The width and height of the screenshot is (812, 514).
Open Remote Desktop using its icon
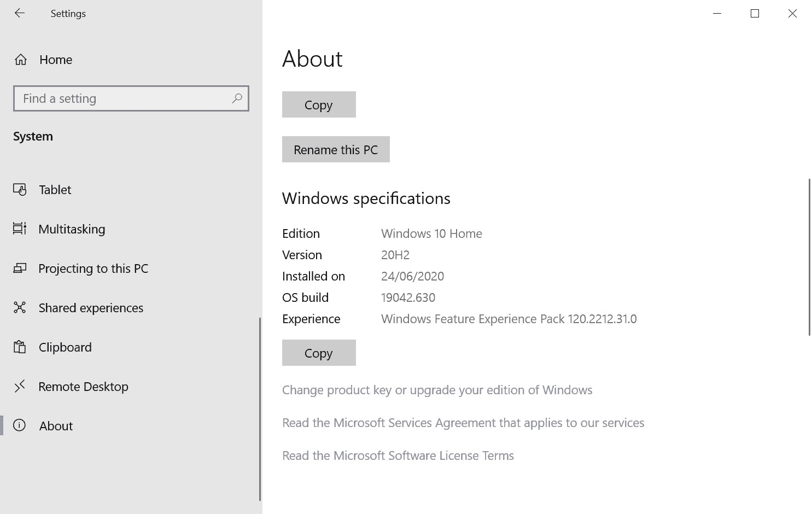[20, 387]
